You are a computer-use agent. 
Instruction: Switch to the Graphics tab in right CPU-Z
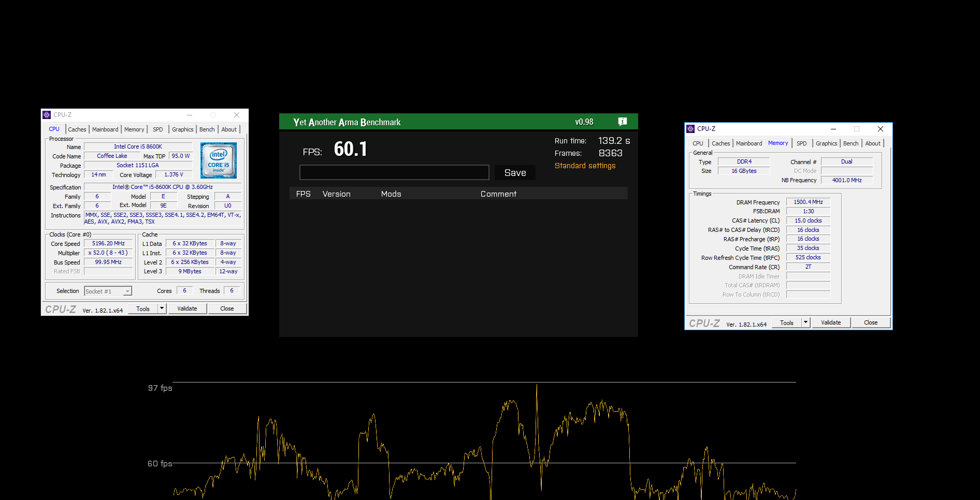[x=826, y=143]
